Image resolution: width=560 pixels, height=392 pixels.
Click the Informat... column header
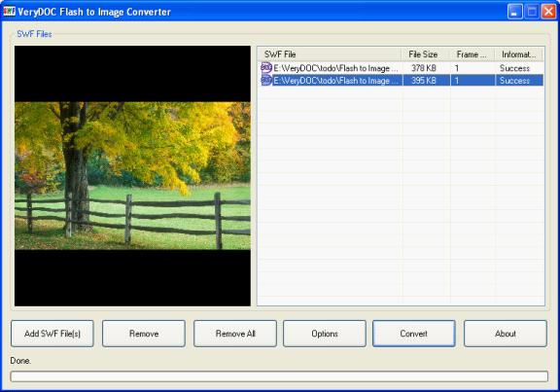(518, 54)
